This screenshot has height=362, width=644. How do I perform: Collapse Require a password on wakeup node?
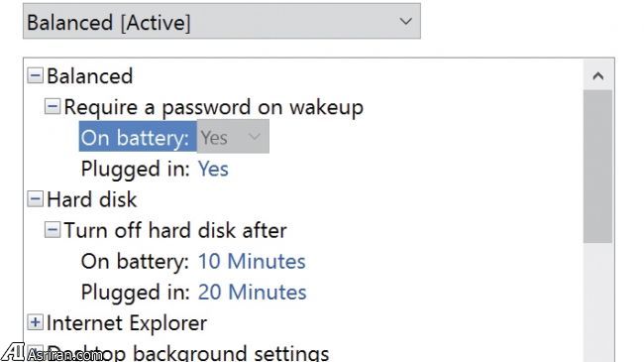coord(53,106)
